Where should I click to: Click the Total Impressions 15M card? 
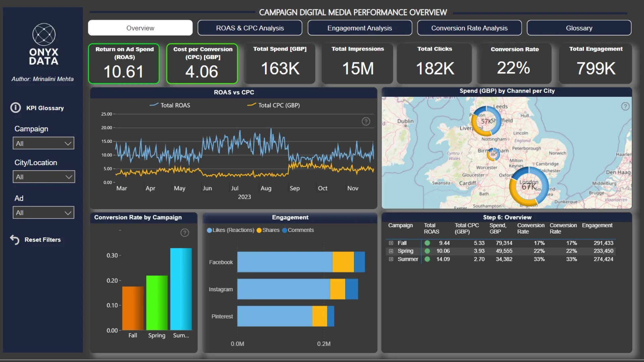(x=358, y=64)
